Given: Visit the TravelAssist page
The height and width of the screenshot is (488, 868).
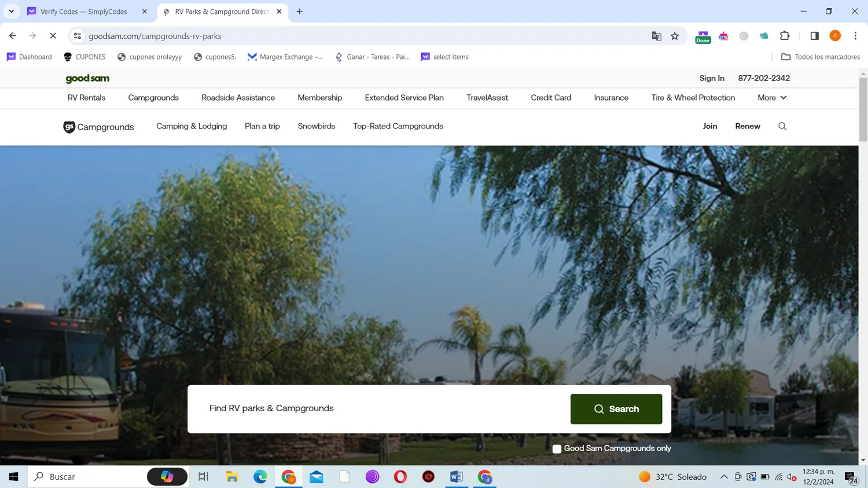Looking at the screenshot, I should (487, 98).
